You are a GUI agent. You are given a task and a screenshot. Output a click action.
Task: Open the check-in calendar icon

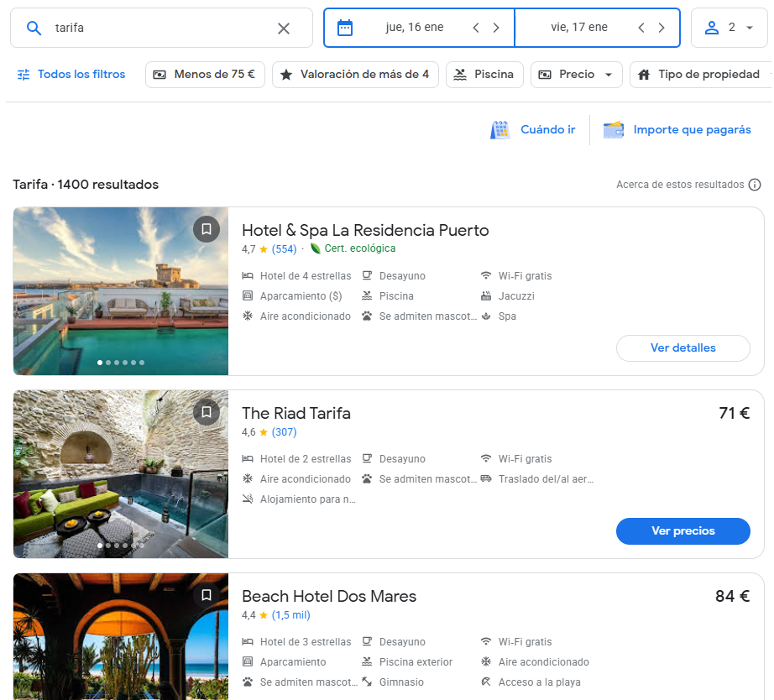coord(344,28)
